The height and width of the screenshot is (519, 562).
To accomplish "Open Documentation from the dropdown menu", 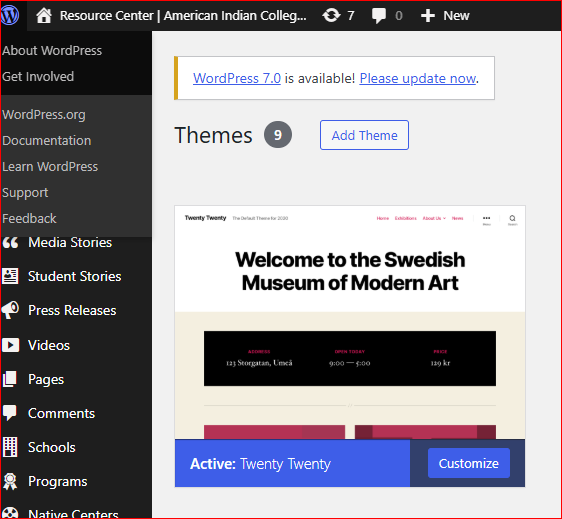I will coord(47,141).
